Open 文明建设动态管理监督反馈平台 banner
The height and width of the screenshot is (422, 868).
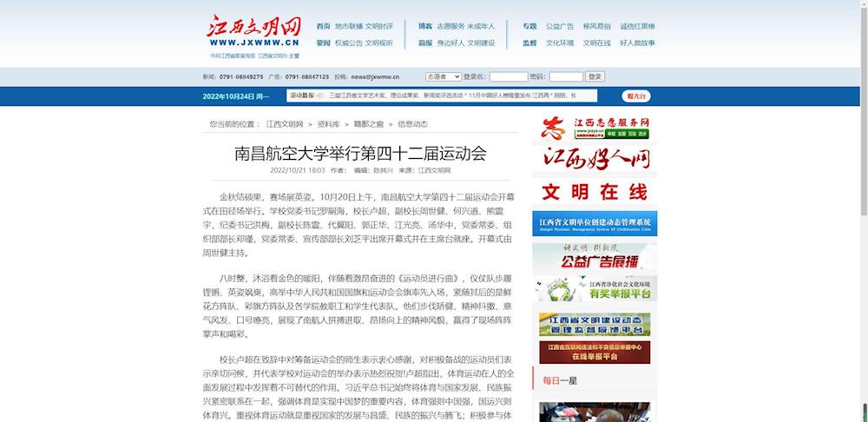(x=595, y=325)
